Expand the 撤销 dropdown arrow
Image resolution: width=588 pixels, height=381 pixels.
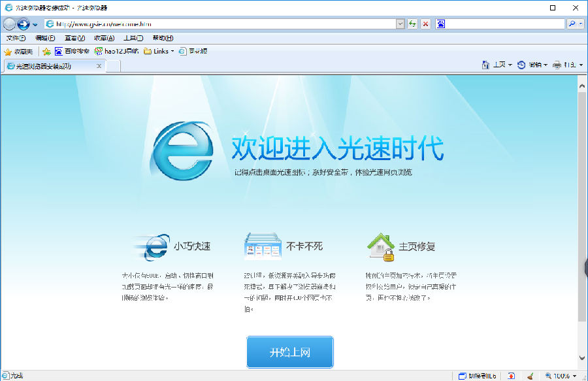coord(546,65)
